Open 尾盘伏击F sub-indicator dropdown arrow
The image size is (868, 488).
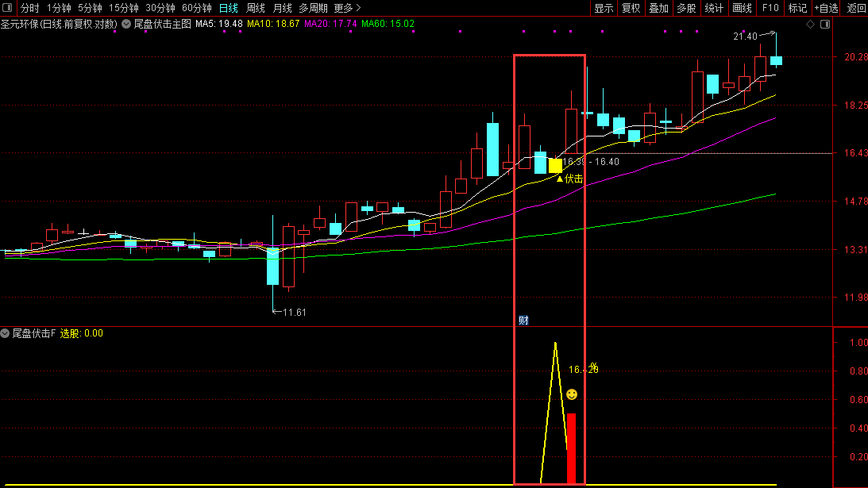pos(5,333)
